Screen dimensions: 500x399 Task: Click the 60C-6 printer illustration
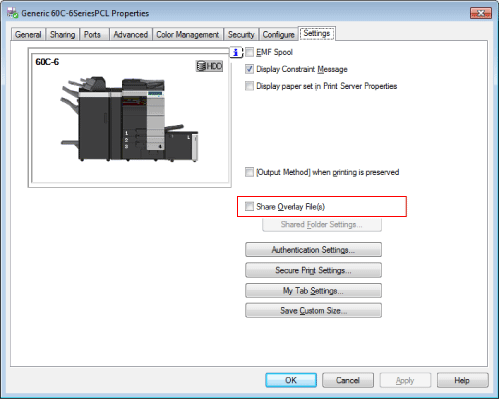click(129, 119)
